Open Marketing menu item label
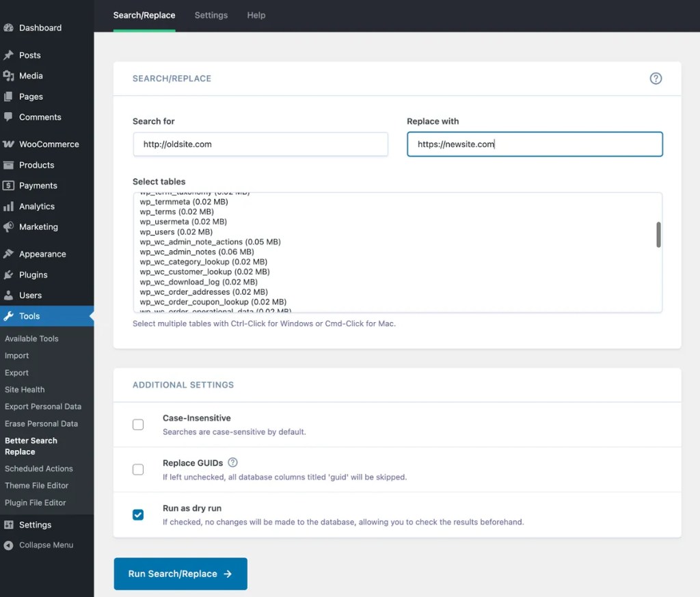 pyautogui.click(x=38, y=227)
